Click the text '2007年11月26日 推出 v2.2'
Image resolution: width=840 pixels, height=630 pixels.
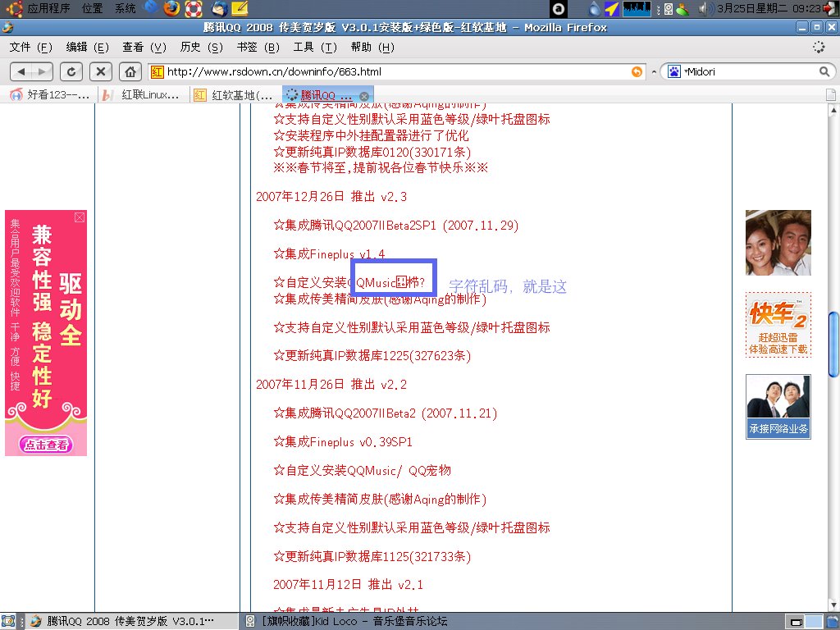331,385
